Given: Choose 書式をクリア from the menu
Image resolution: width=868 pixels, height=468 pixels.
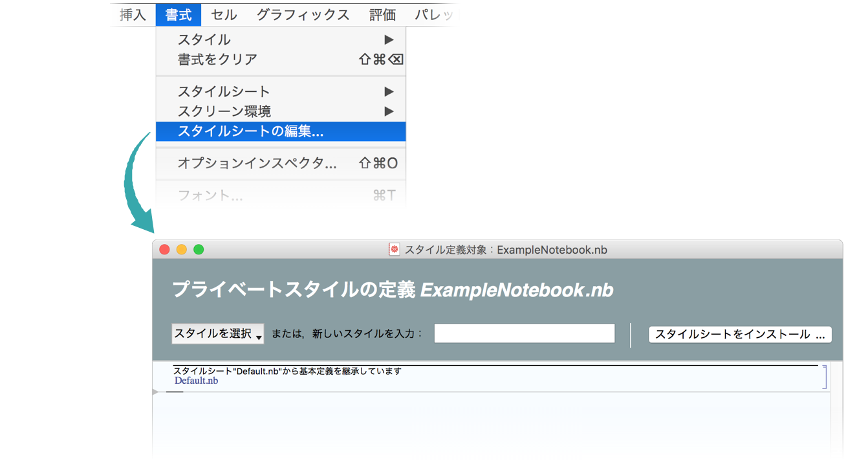Looking at the screenshot, I should click(281, 60).
